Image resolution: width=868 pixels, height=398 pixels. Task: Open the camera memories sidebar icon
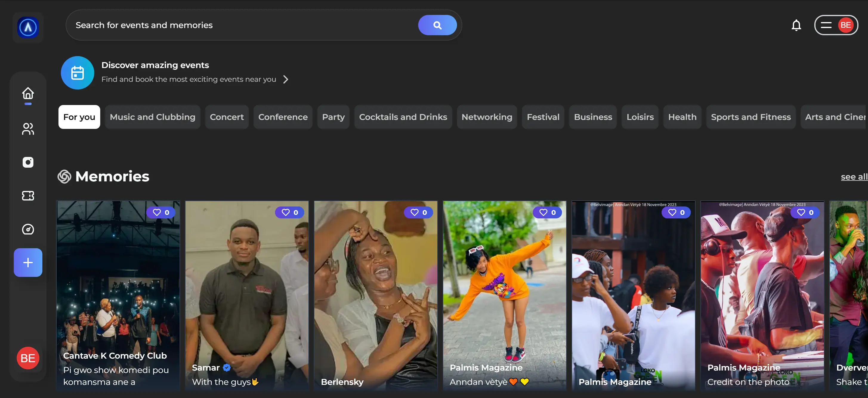(x=28, y=162)
